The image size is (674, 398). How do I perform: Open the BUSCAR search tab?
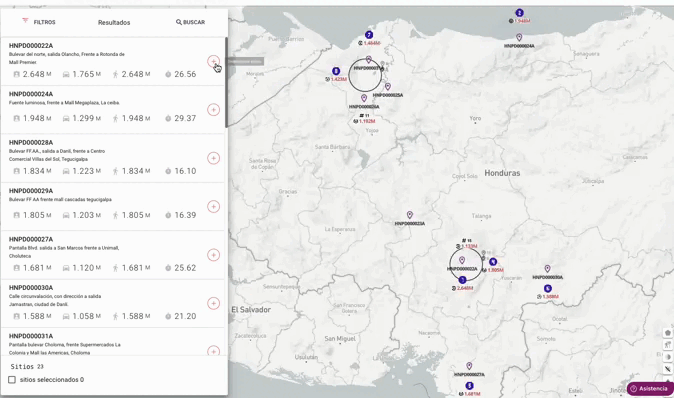pos(190,22)
